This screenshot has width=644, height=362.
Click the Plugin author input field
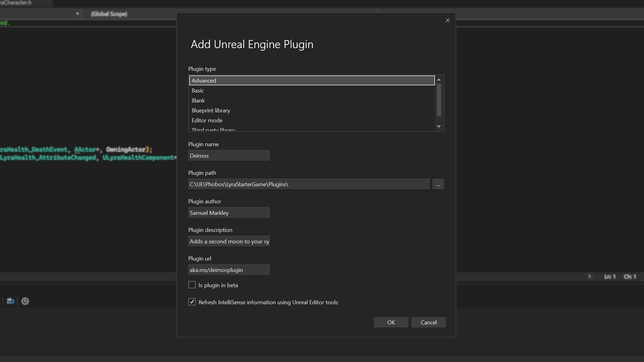pyautogui.click(x=229, y=213)
